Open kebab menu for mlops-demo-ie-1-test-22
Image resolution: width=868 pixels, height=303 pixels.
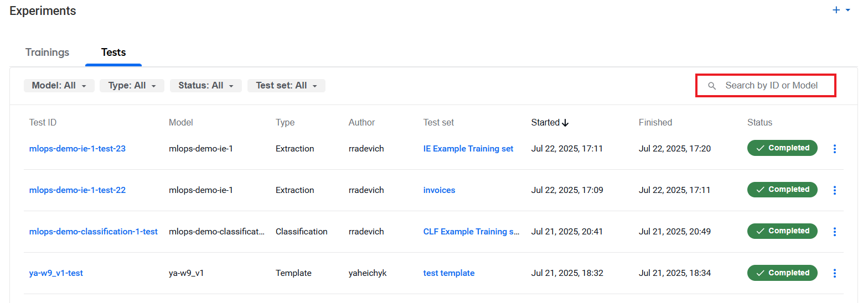[835, 190]
